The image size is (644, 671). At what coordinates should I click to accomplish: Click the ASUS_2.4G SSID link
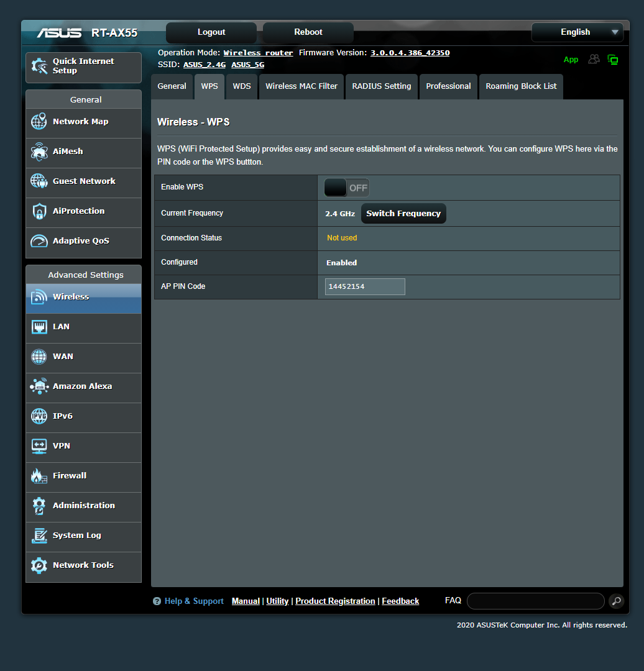coord(205,65)
